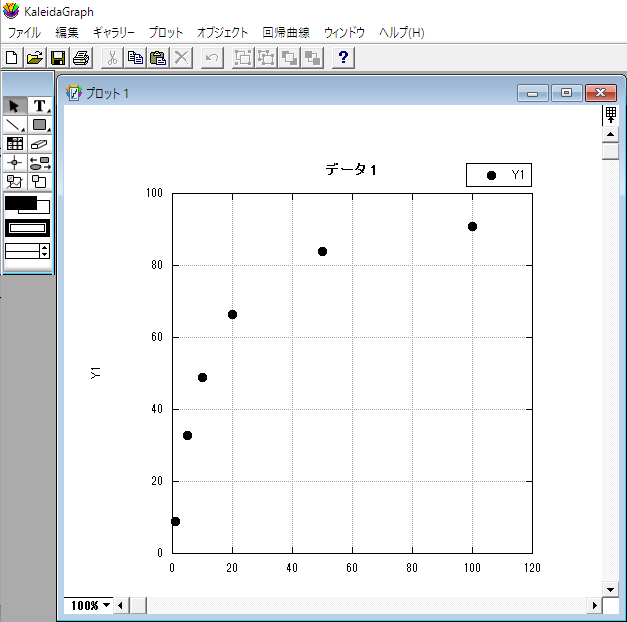
Task: Close the プロット 1 window
Action: tap(601, 93)
